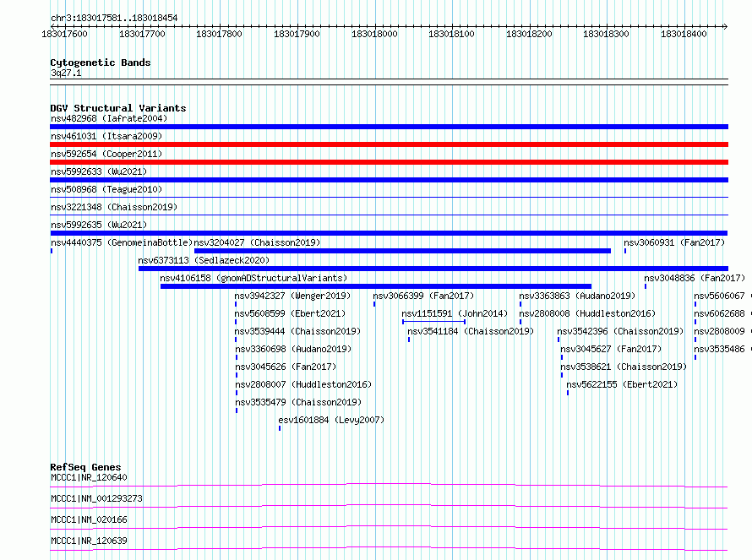
Task: Click ruler position 183018000
Action: [374, 34]
